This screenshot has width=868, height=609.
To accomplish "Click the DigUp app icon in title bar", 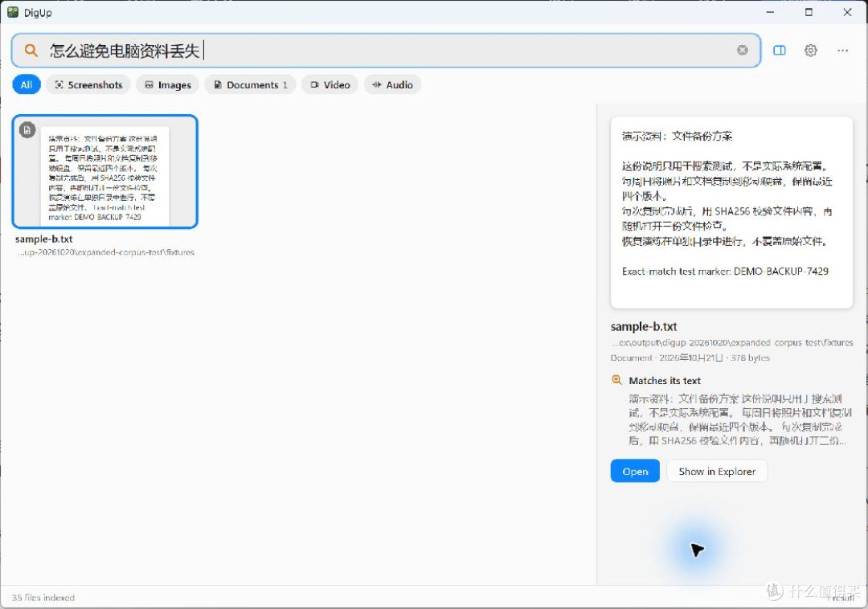I will (x=13, y=12).
